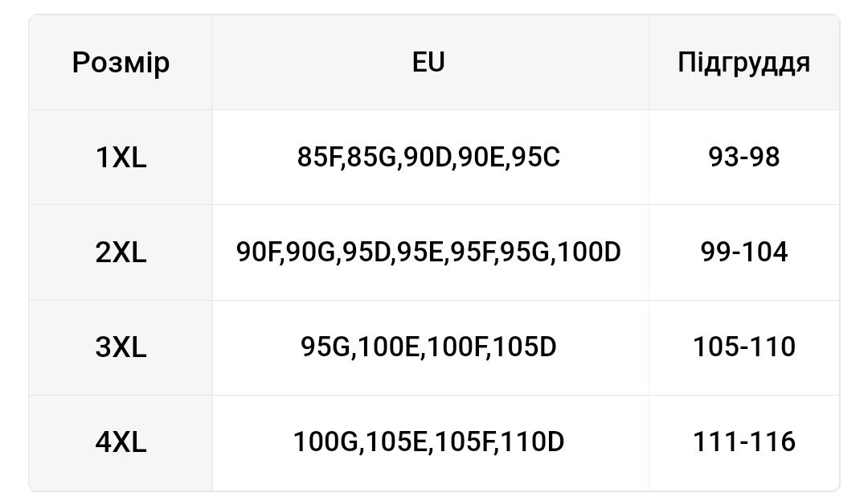Select the 4XL size cell

(x=121, y=443)
